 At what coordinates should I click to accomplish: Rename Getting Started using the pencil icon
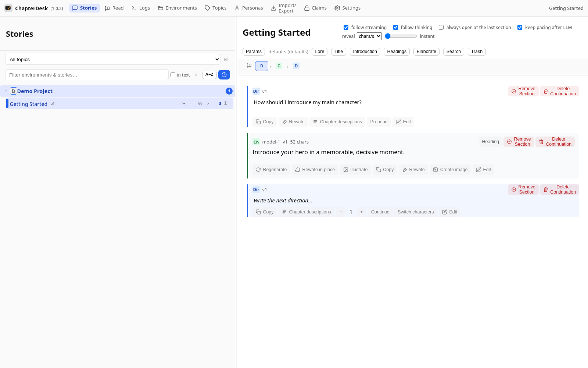click(x=53, y=104)
